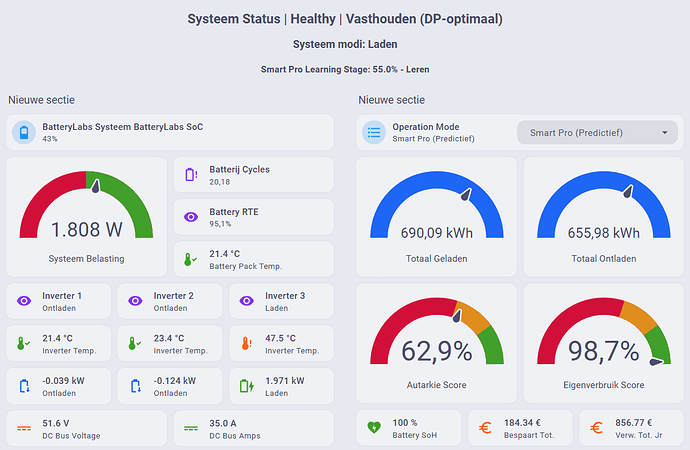Click the Inverter 2 label
This screenshot has width=690, height=450.
pyautogui.click(x=173, y=296)
